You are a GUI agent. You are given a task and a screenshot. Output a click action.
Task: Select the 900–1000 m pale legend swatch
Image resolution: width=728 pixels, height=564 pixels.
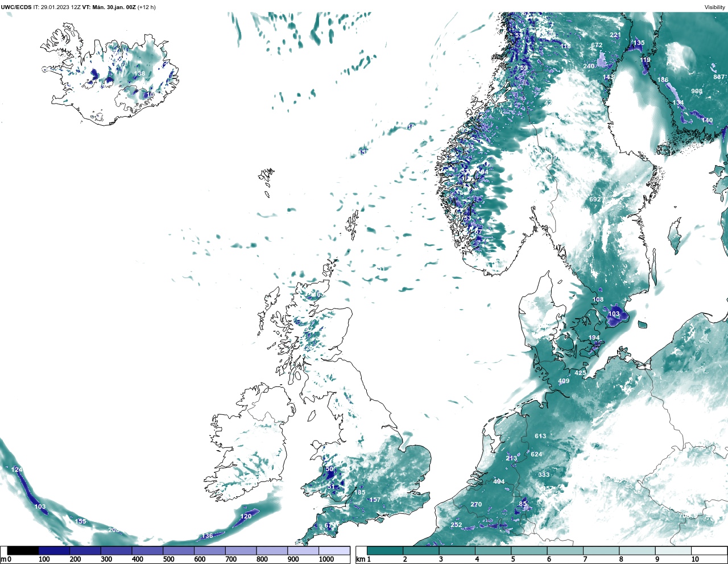[x=303, y=550]
